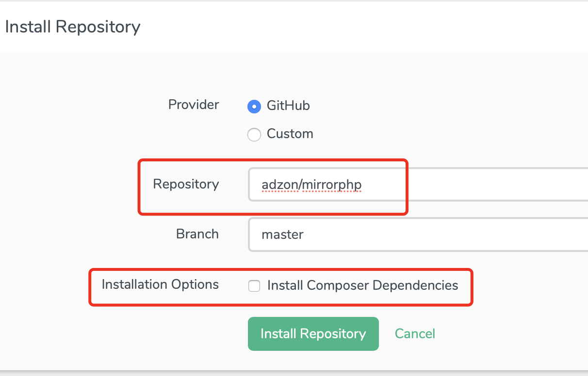Enable the Install Composer Dependencies checkbox
588x376 pixels.
tap(254, 286)
